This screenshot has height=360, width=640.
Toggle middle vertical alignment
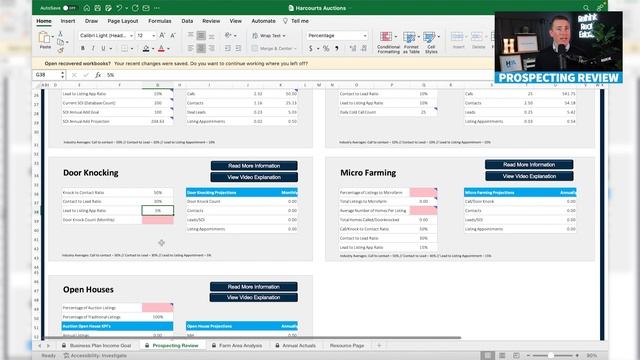[x=201, y=36]
